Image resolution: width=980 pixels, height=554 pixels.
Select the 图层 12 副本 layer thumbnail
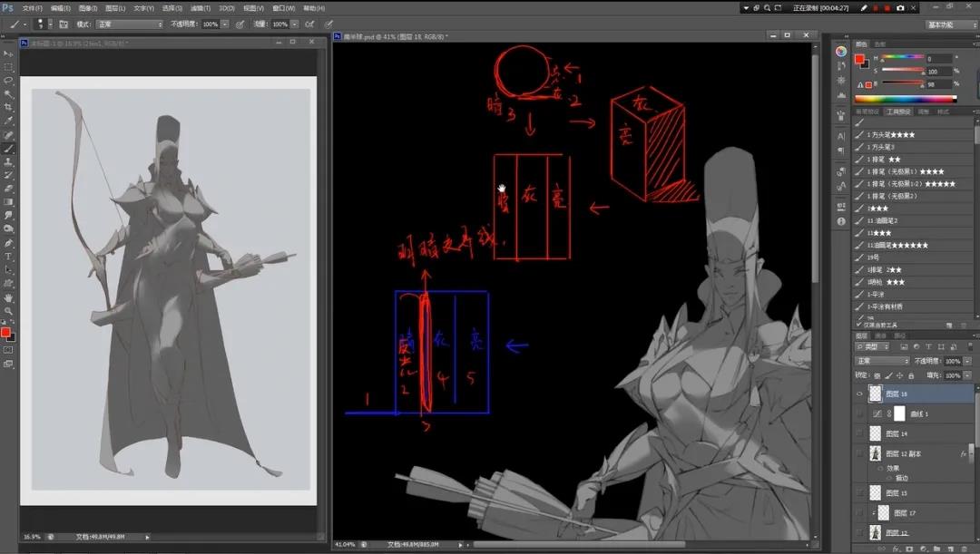pos(876,454)
